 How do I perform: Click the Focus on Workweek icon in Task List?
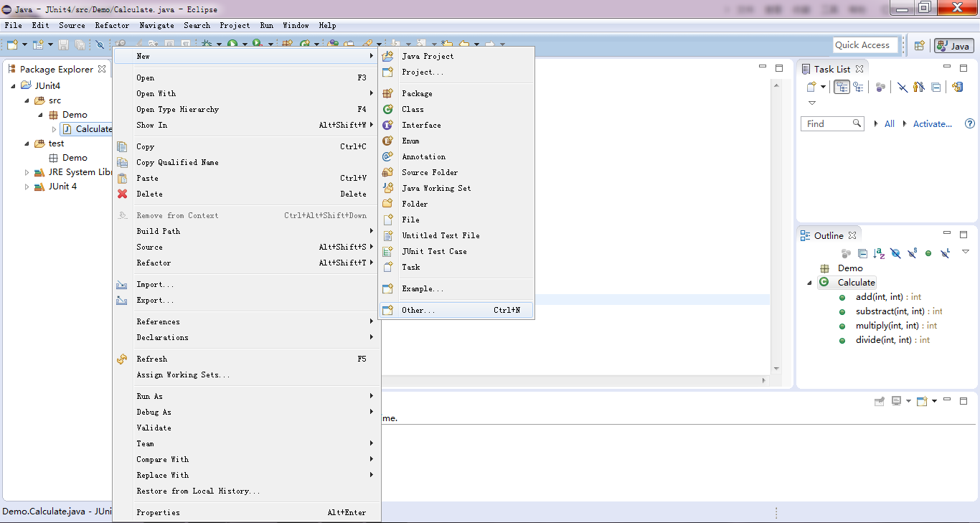pyautogui.click(x=880, y=87)
